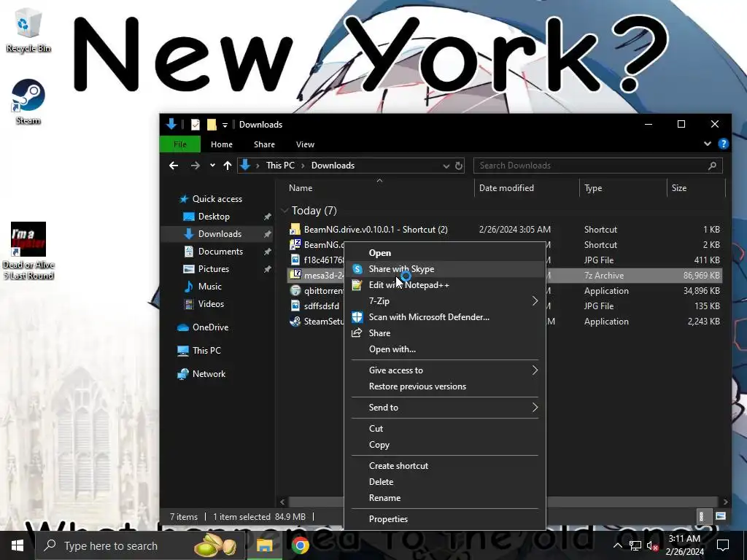The height and width of the screenshot is (560, 747).
Task: Expand the 7-Zip submenu
Action: [445, 301]
